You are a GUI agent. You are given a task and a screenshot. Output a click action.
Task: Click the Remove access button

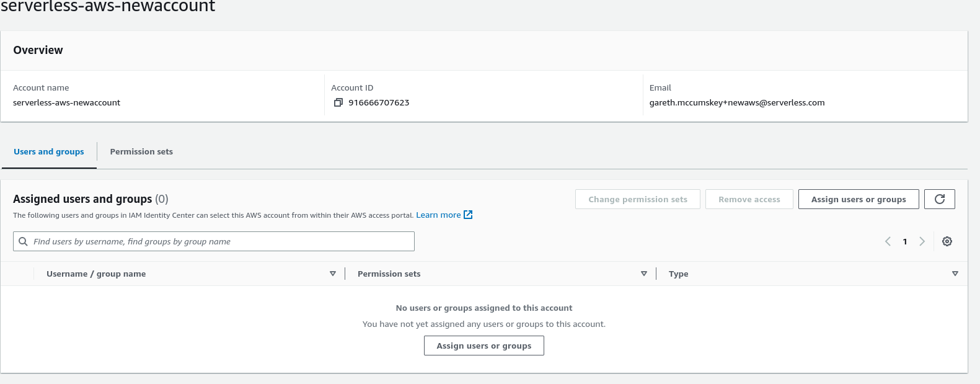click(749, 199)
